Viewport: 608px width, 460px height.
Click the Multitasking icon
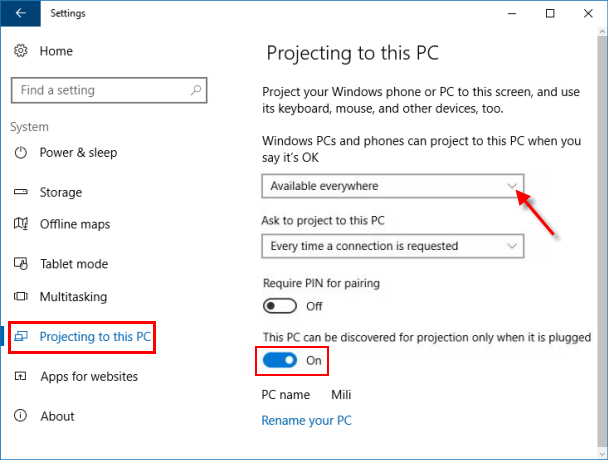(x=22, y=297)
